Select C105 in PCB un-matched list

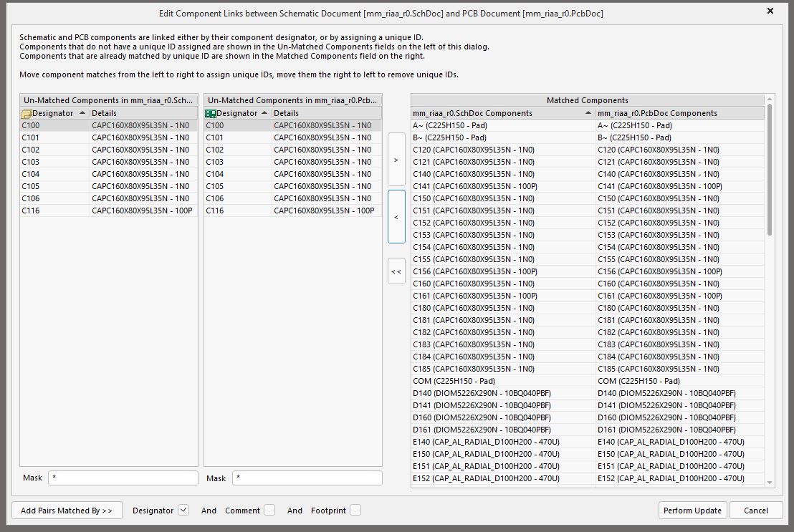(x=292, y=186)
